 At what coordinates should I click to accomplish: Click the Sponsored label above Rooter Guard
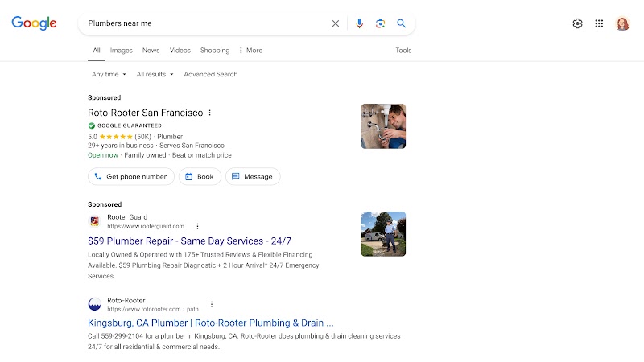click(x=105, y=204)
